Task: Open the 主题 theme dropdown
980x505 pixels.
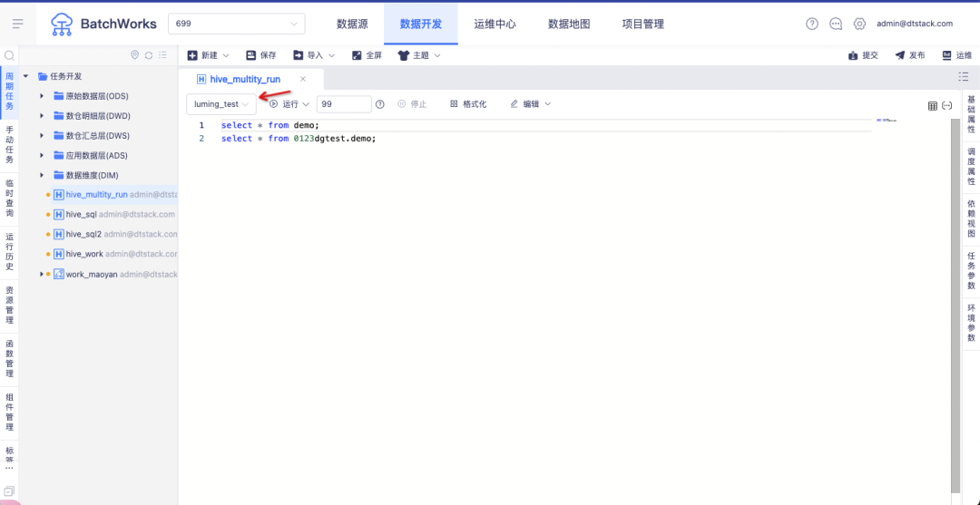Action: pos(419,55)
